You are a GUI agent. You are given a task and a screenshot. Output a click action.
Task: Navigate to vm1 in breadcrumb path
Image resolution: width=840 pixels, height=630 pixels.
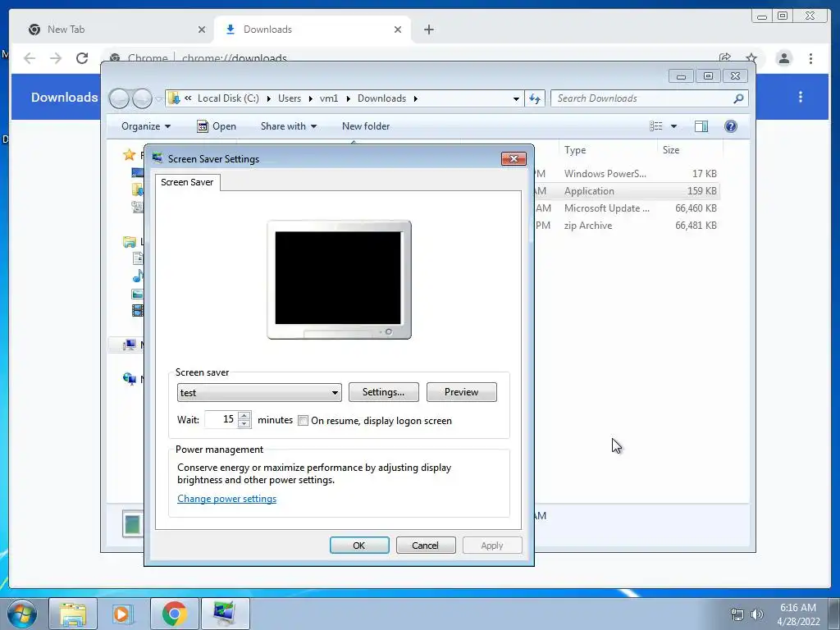[x=329, y=98]
